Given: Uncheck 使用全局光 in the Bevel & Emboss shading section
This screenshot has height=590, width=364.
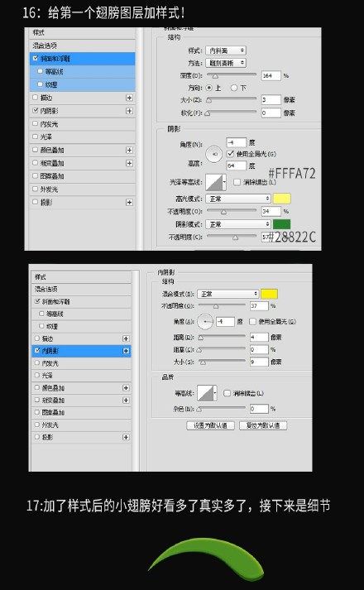Looking at the screenshot, I should pyautogui.click(x=230, y=154).
